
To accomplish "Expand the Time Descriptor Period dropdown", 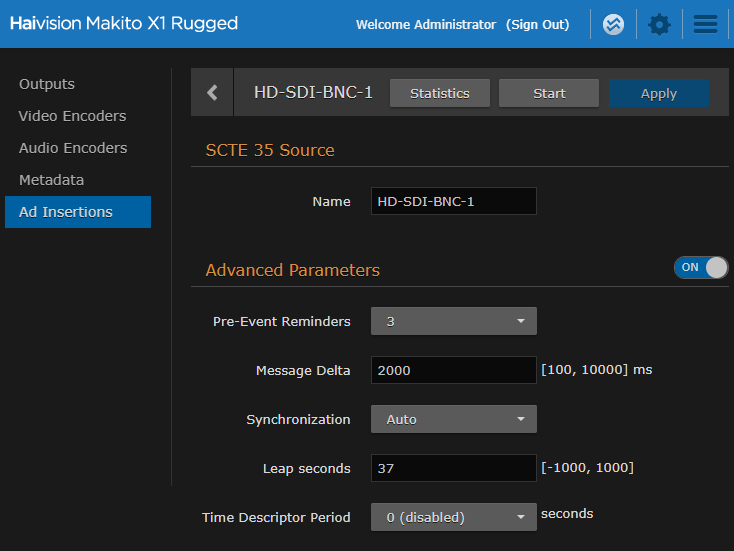I will (x=453, y=517).
